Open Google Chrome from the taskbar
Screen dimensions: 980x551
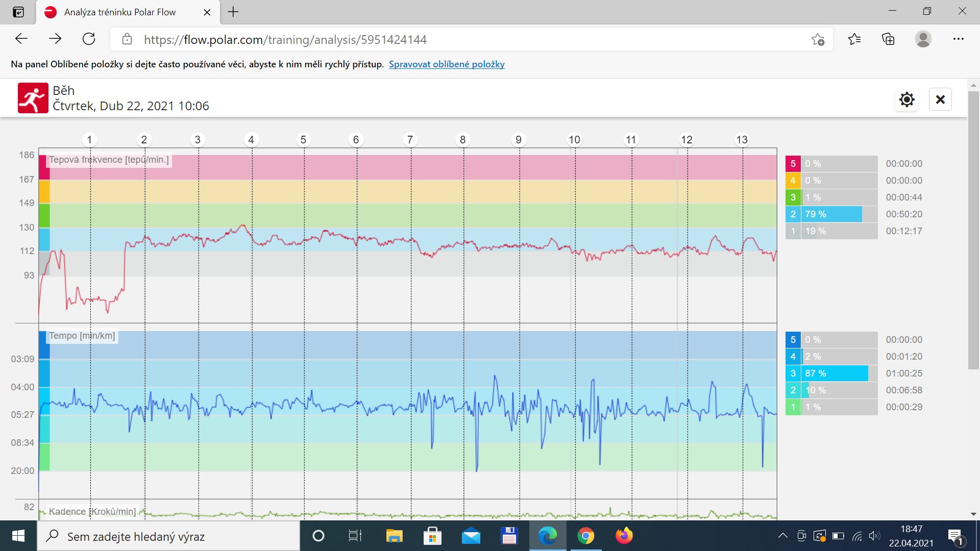click(x=585, y=536)
